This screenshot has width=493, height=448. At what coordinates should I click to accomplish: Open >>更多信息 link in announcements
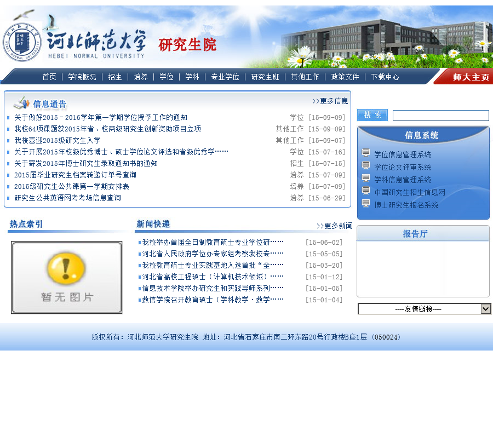tap(330, 101)
